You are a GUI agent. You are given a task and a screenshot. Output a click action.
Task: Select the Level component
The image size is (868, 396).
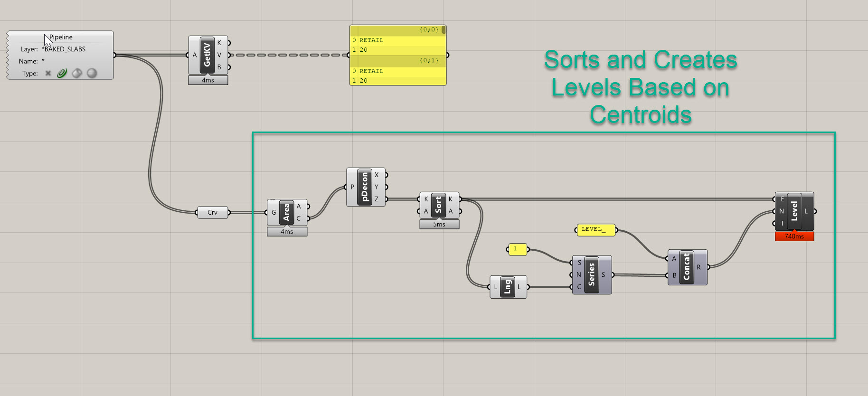point(794,211)
